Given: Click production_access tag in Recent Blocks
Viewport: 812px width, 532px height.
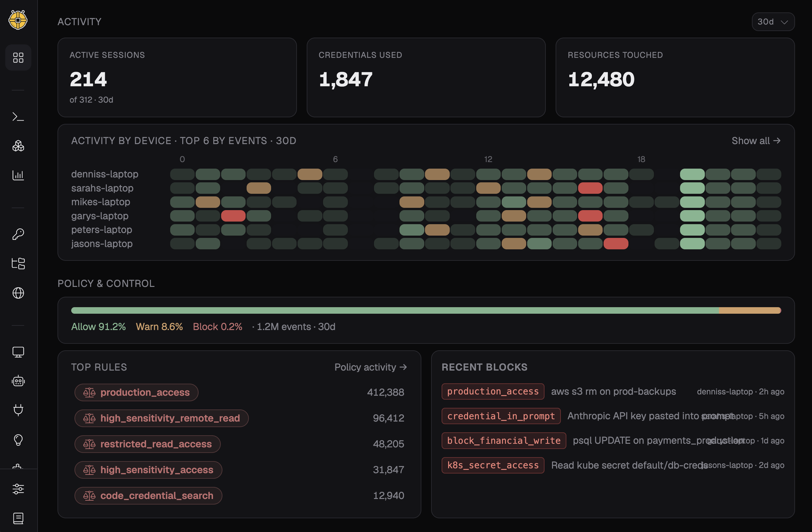Looking at the screenshot, I should point(493,392).
